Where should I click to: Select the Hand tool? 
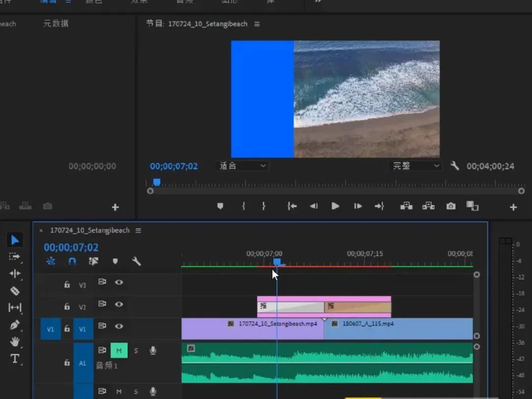(x=15, y=341)
